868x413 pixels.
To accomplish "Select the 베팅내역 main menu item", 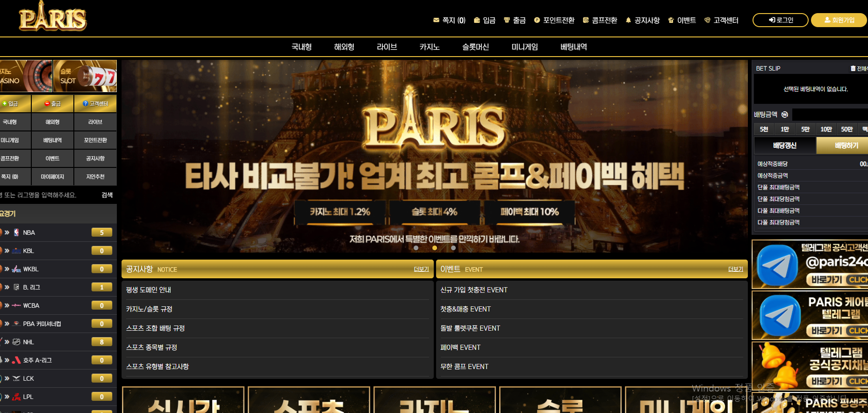I will pyautogui.click(x=574, y=47).
